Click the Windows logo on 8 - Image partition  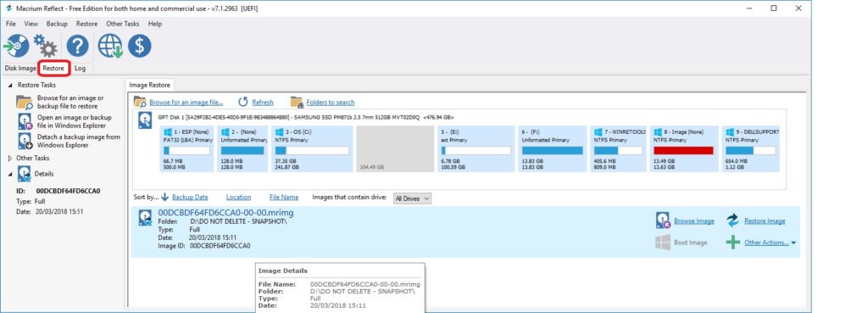click(658, 132)
